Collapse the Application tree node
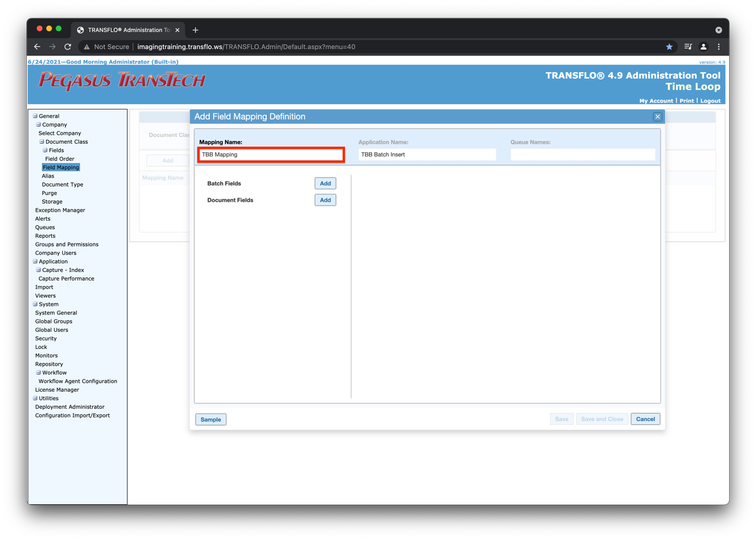 (x=35, y=262)
